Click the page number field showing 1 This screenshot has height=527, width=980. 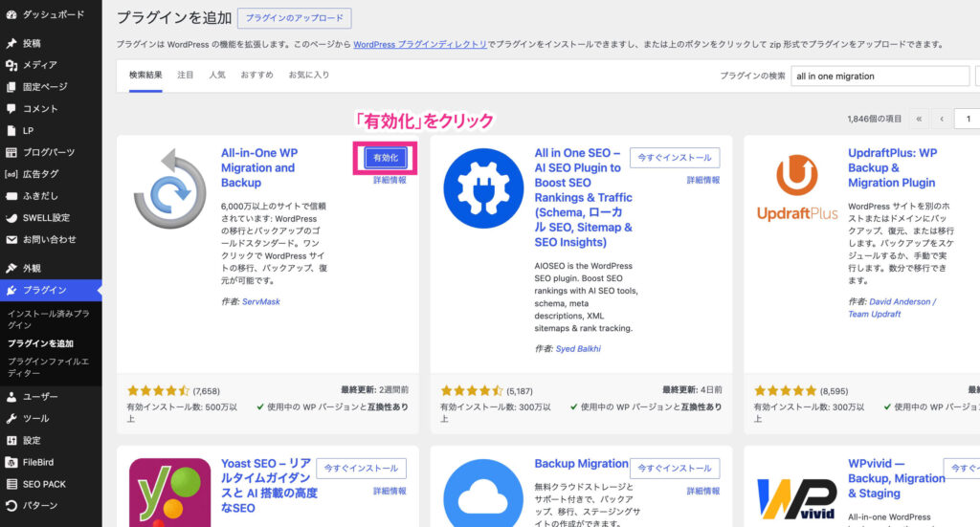point(968,119)
